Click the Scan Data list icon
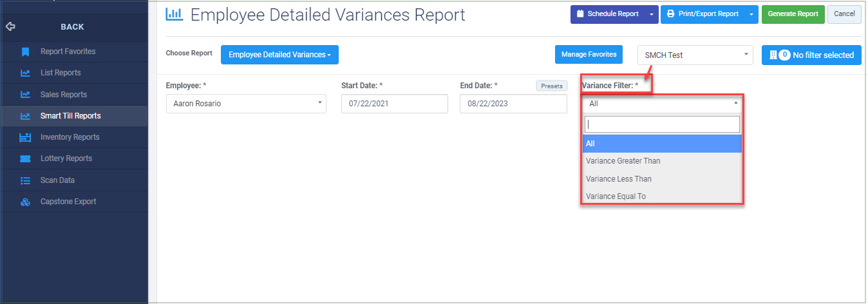The width and height of the screenshot is (868, 304). [25, 180]
